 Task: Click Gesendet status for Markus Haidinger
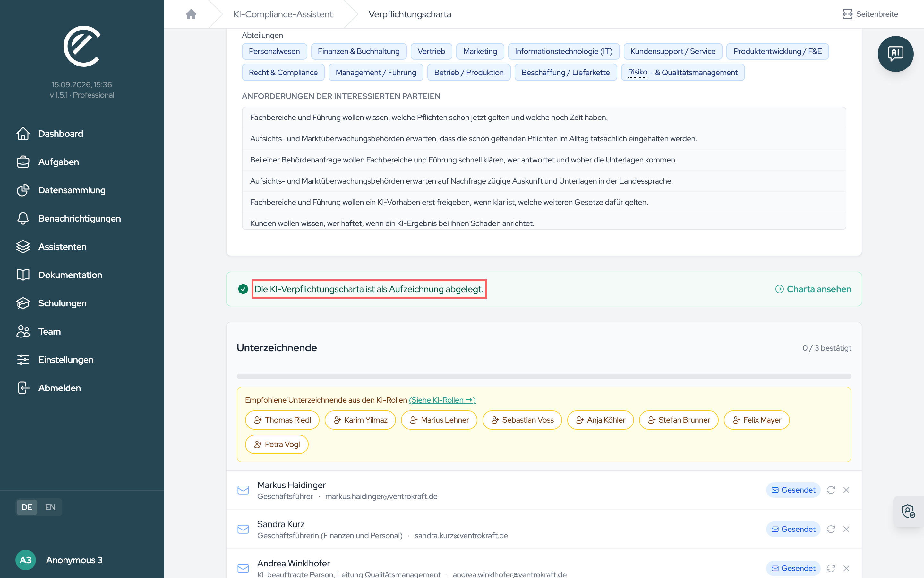(x=793, y=490)
